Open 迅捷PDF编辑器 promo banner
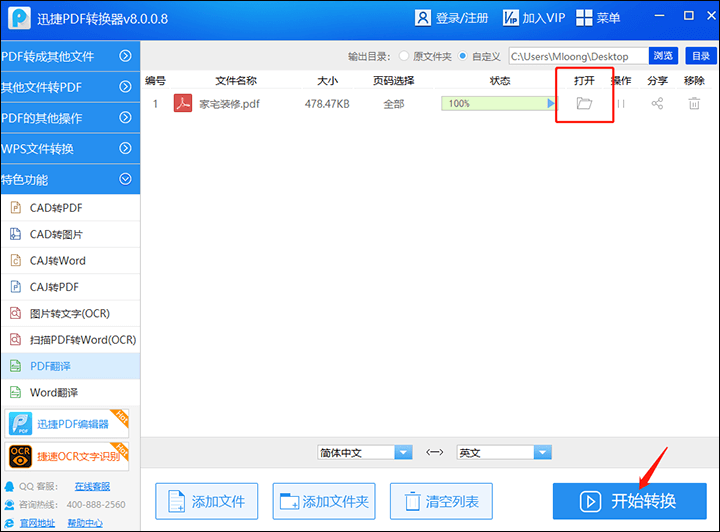 coord(67,424)
